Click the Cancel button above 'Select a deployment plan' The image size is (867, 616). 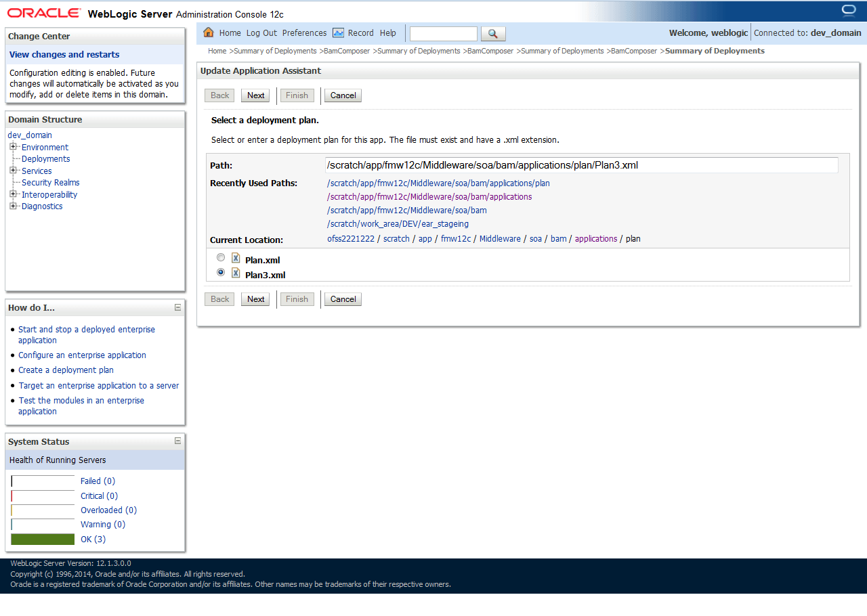pyautogui.click(x=343, y=95)
